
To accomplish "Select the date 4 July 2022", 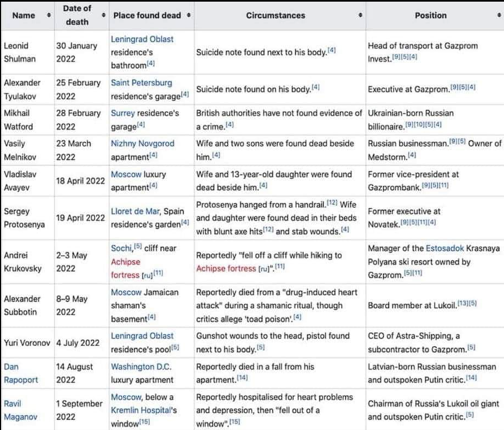I will click(x=78, y=343).
